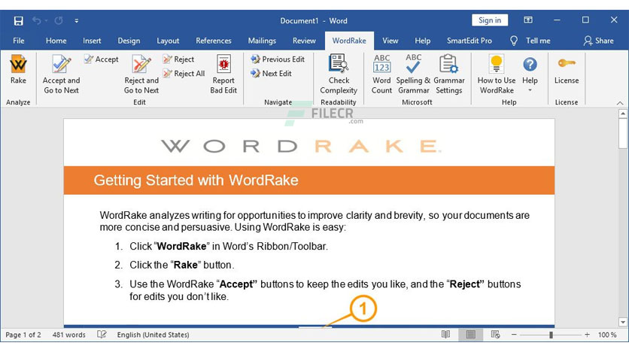The height and width of the screenshot is (364, 629).
Task: Click the proofing status bar icon
Action: coord(102,335)
